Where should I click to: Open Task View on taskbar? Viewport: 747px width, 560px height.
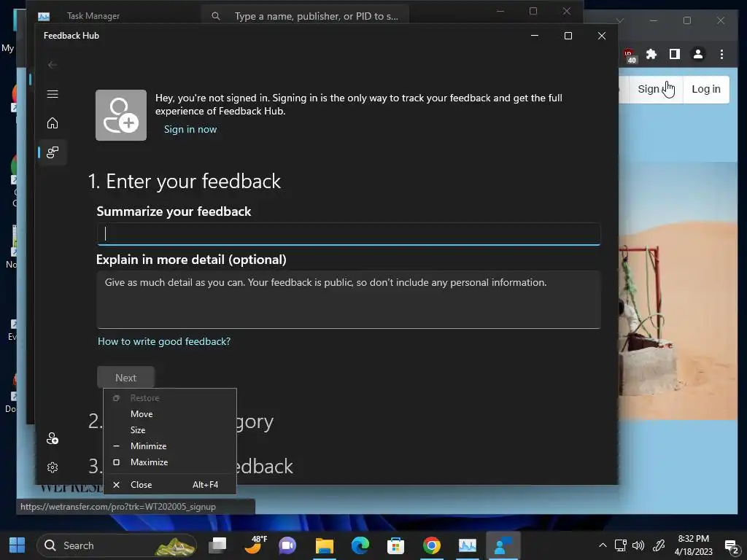pyautogui.click(x=218, y=545)
